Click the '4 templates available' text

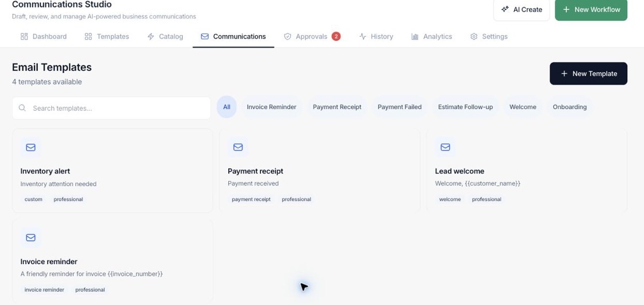coord(47,82)
